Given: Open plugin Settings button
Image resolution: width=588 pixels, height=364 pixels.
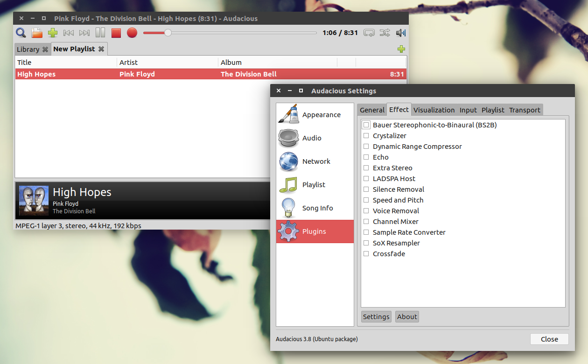Looking at the screenshot, I should click(376, 317).
